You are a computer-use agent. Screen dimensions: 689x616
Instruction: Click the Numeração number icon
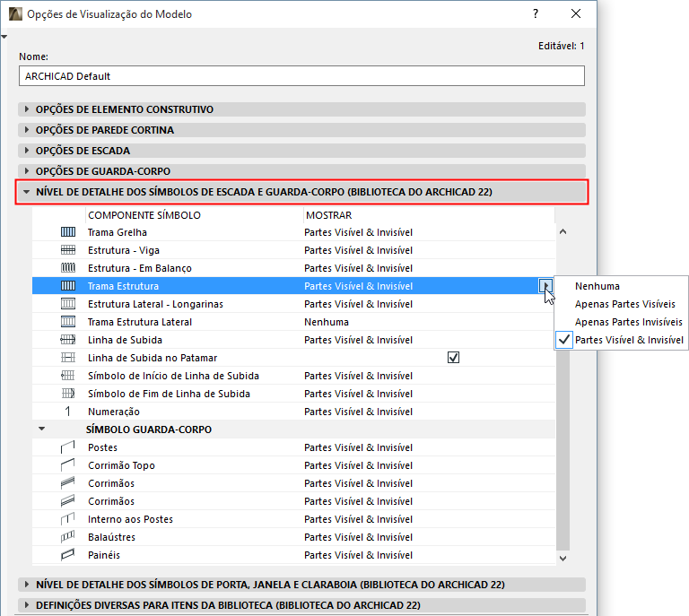click(x=67, y=412)
